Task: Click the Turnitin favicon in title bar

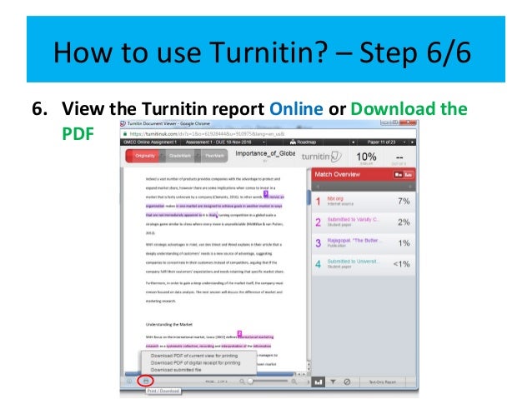Action: click(x=123, y=124)
